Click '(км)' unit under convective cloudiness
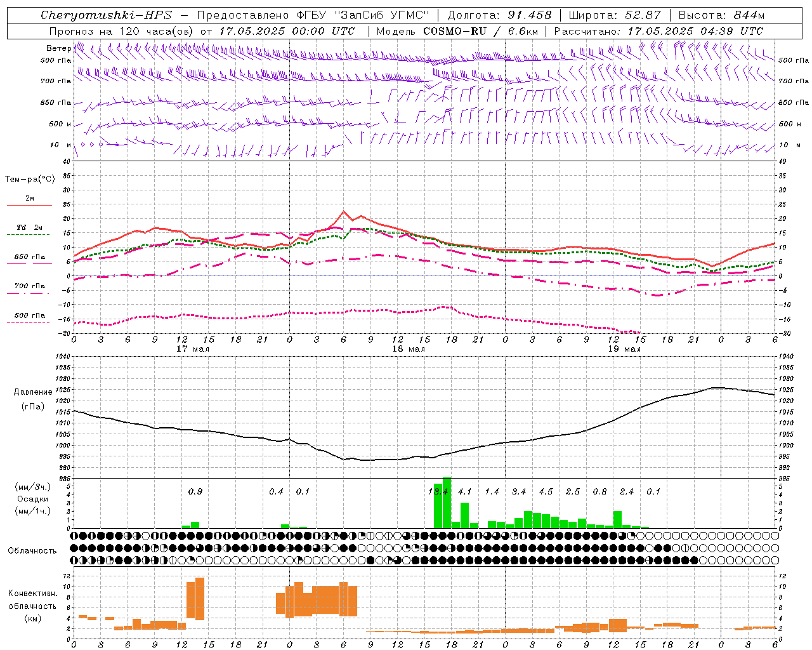This screenshot has height=650, width=812. pyautogui.click(x=32, y=618)
